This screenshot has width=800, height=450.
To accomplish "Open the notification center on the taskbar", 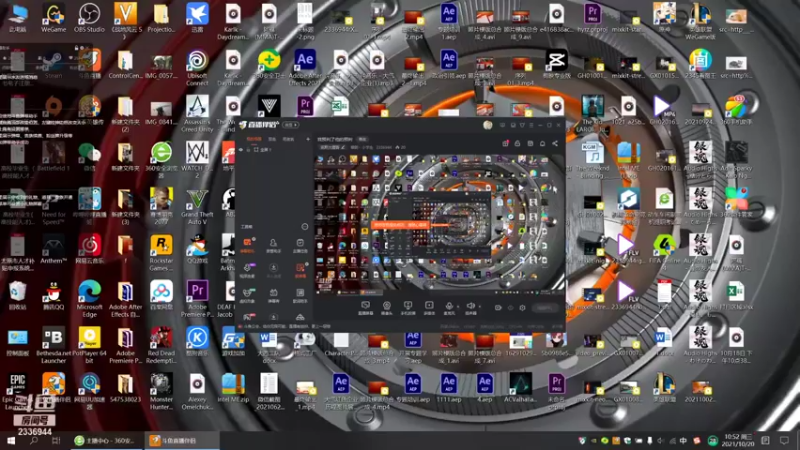I will point(784,440).
